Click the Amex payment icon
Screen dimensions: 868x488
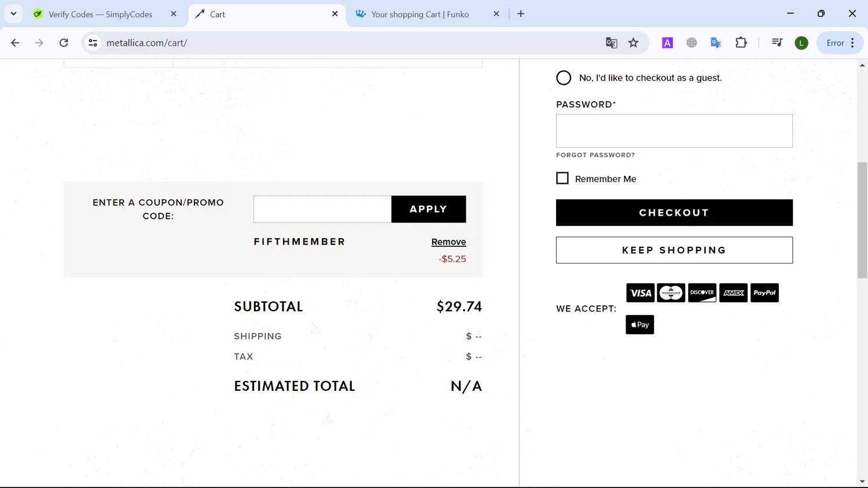(x=733, y=293)
